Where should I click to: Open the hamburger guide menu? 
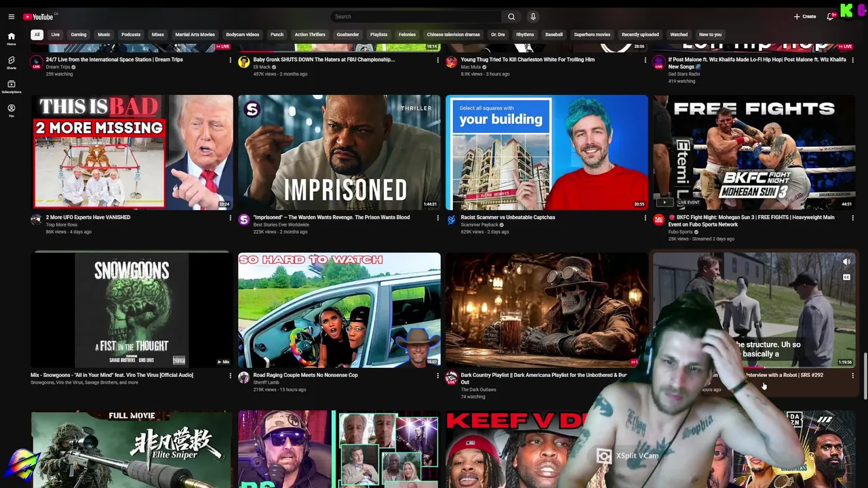click(11, 16)
